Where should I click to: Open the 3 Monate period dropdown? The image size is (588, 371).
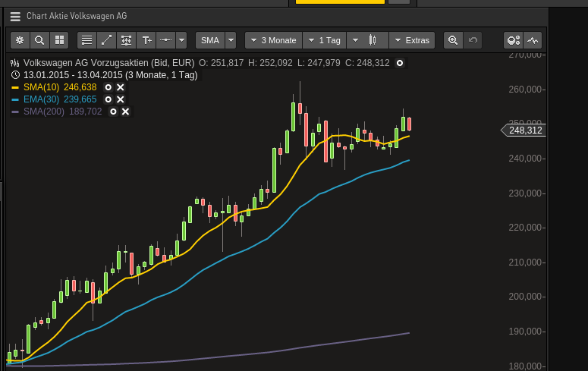tap(273, 40)
